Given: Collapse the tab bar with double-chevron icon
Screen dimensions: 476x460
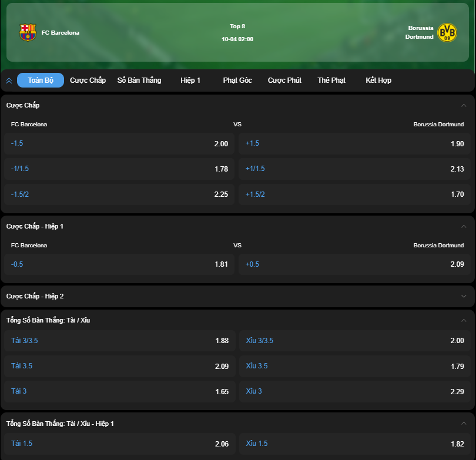Looking at the screenshot, I should 9,80.
